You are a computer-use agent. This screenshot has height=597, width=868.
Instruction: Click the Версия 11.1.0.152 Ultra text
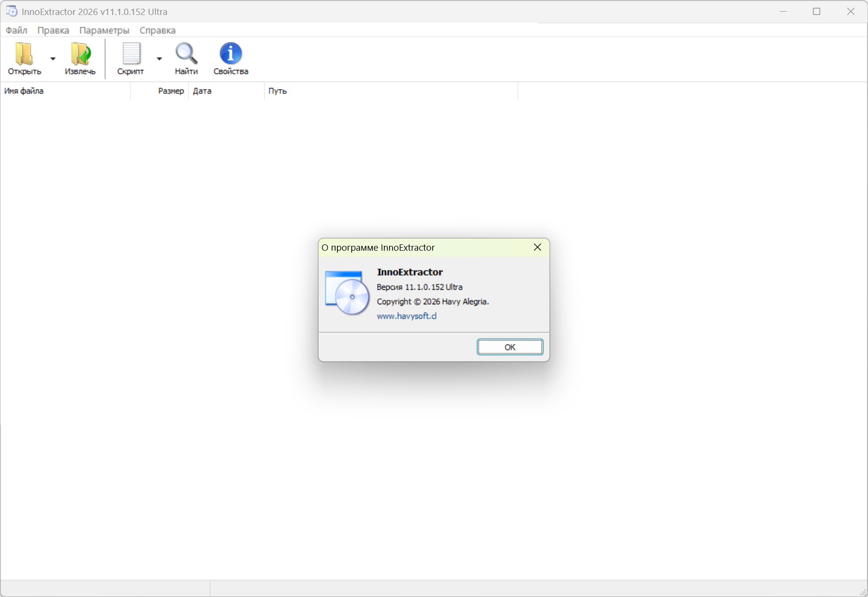point(420,287)
